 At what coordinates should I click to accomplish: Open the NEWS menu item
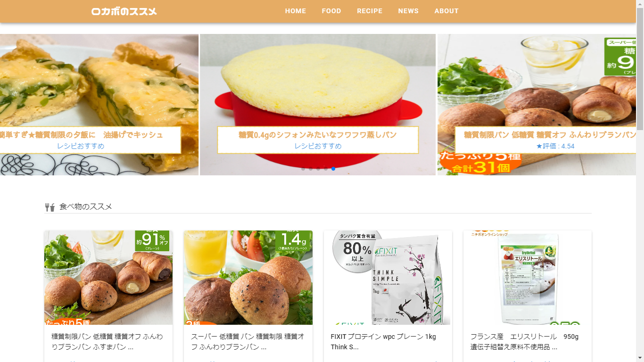[408, 11]
